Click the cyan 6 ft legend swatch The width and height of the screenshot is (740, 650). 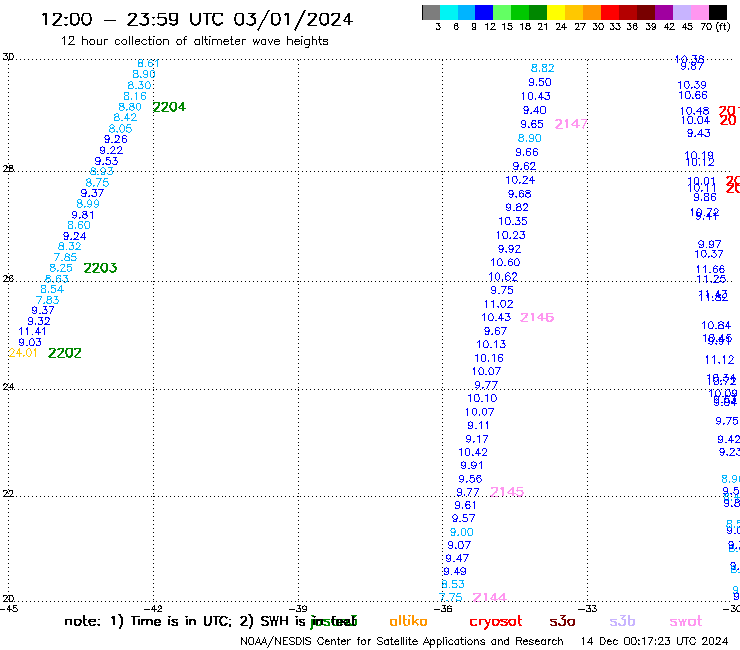click(x=449, y=12)
